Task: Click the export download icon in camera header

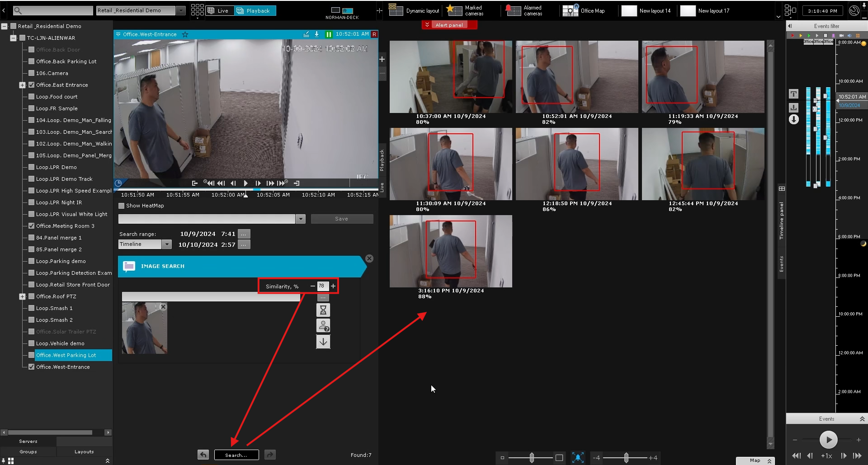Action: click(x=316, y=34)
